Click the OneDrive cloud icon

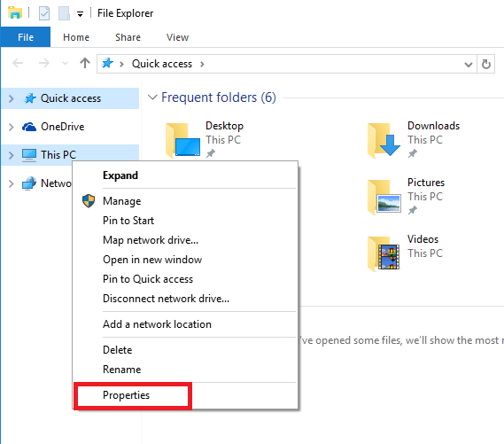(x=29, y=127)
